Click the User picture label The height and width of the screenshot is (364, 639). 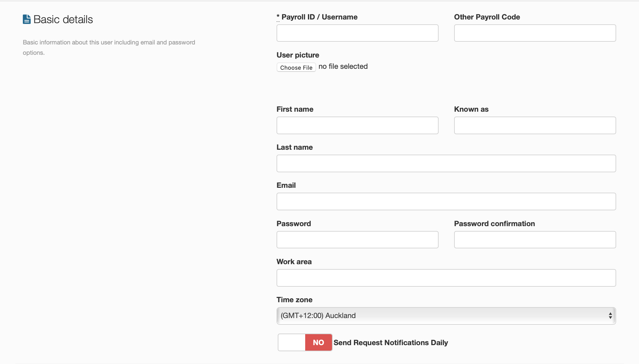(298, 55)
